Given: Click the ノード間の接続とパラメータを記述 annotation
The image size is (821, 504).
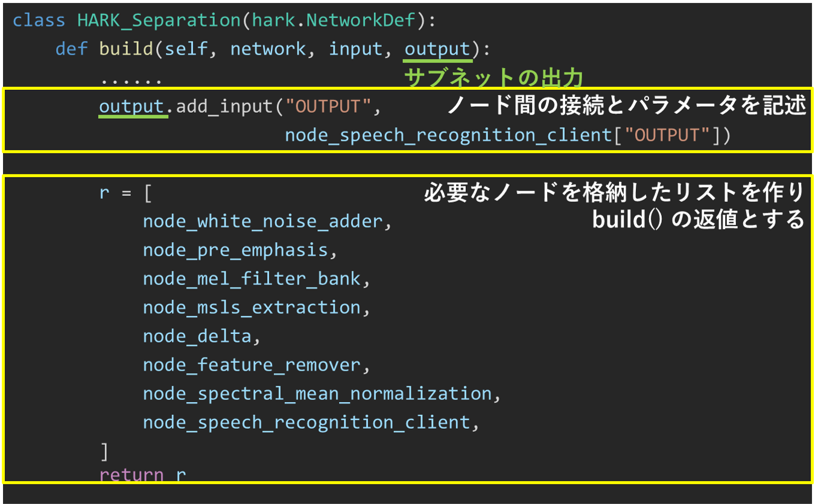Looking at the screenshot, I should [x=626, y=106].
